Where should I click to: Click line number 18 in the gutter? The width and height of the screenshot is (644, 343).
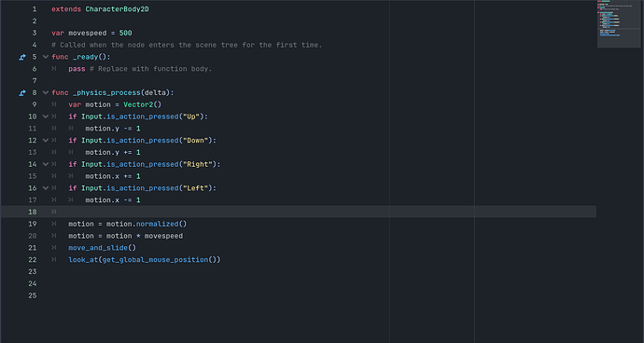[x=33, y=212]
